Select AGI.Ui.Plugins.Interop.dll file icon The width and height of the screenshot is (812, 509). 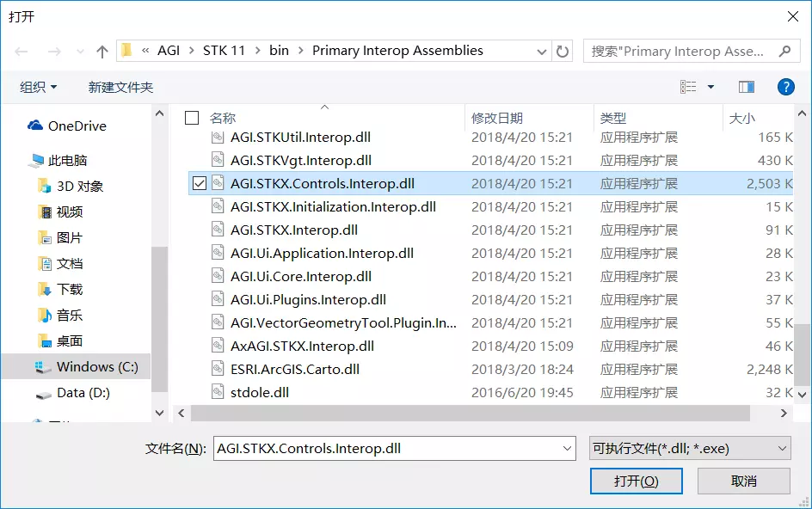218,299
